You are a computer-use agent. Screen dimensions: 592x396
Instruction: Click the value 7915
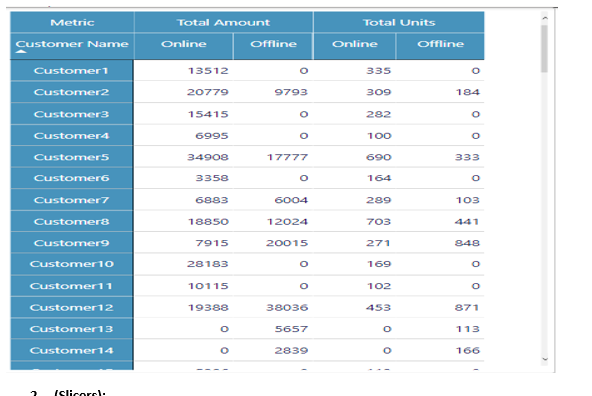[212, 243]
